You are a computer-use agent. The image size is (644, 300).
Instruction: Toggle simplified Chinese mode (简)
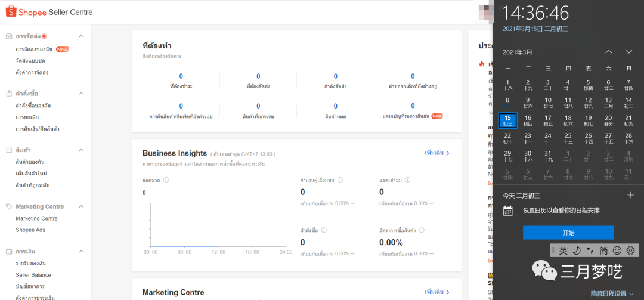click(603, 250)
